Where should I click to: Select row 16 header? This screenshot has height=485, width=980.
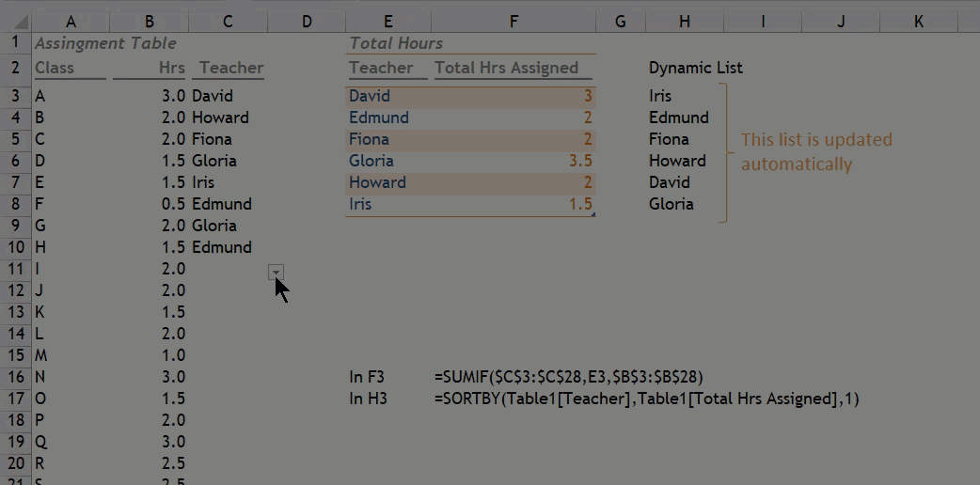pyautogui.click(x=15, y=377)
